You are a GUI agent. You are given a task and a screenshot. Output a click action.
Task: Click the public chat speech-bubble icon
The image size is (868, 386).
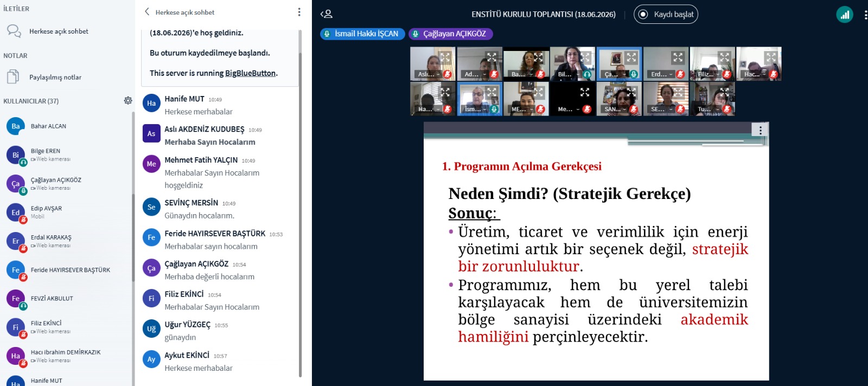click(14, 31)
